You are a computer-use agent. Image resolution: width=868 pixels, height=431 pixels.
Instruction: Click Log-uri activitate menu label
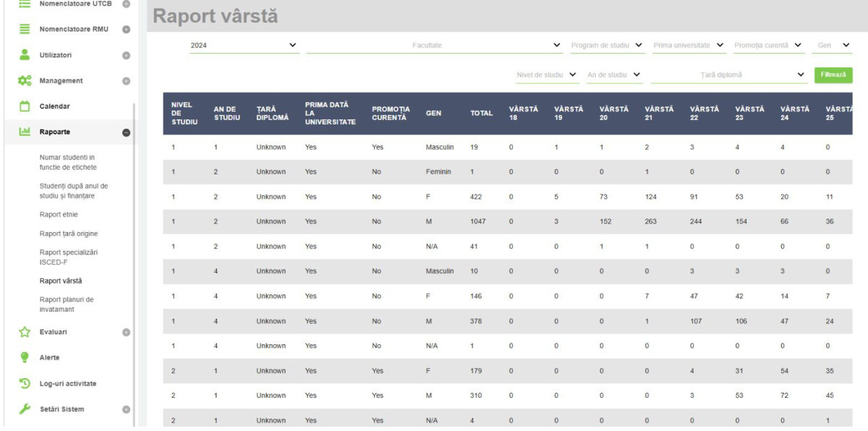tap(68, 383)
